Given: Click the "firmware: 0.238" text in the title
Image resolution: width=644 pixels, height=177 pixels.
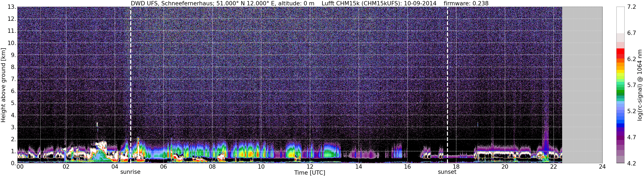Looking at the screenshot, I should pyautogui.click(x=466, y=3).
